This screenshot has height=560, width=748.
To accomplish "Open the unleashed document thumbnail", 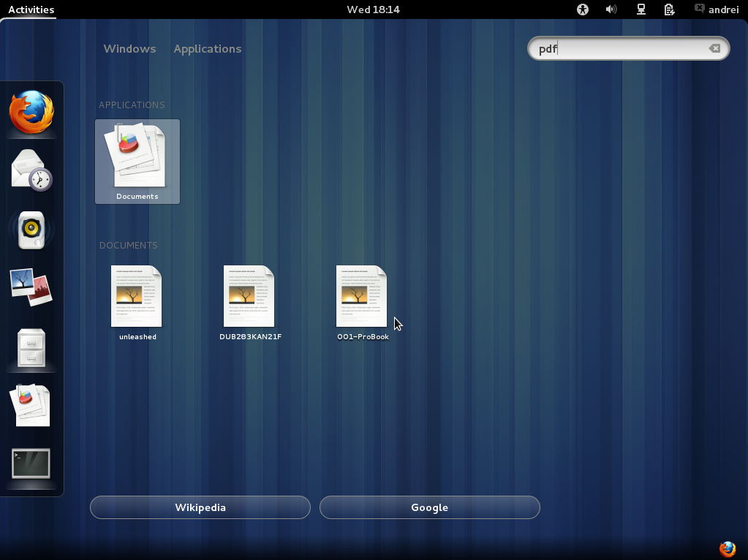I will (x=137, y=296).
